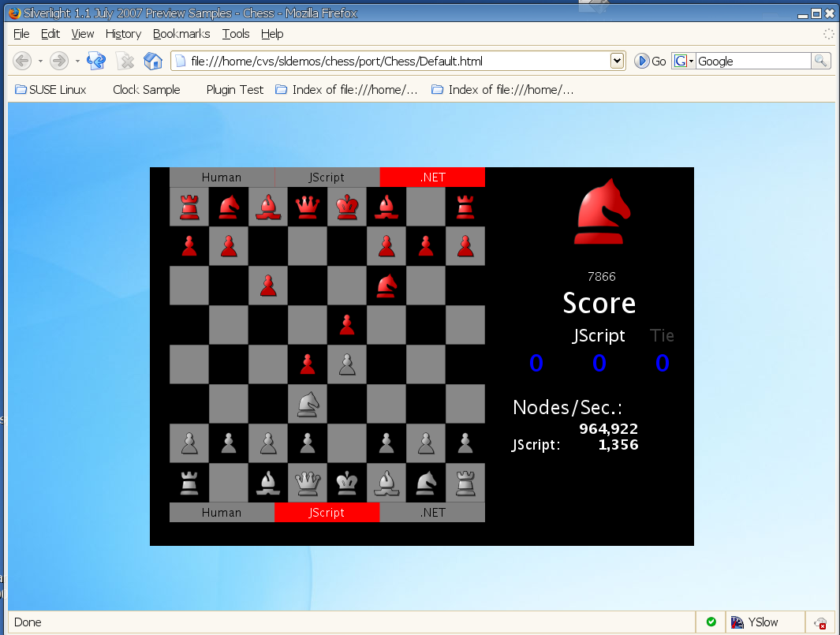Image resolution: width=840 pixels, height=635 pixels.
Task: Open the Home page icon
Action: tap(153, 61)
